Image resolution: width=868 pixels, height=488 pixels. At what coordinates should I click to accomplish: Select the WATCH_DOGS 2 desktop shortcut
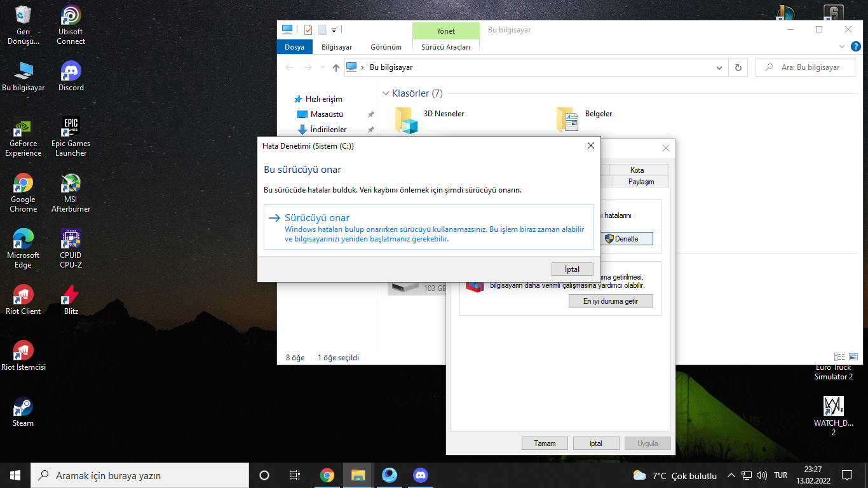[x=833, y=416]
